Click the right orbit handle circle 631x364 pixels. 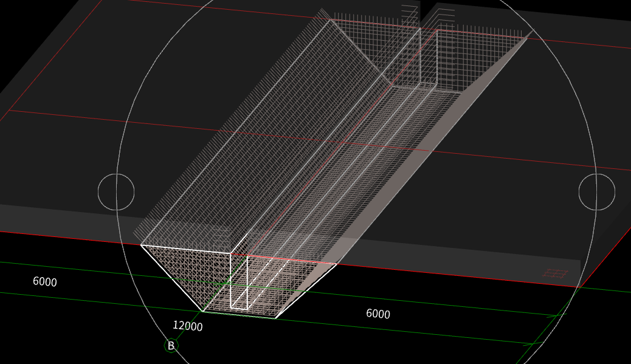(x=597, y=192)
